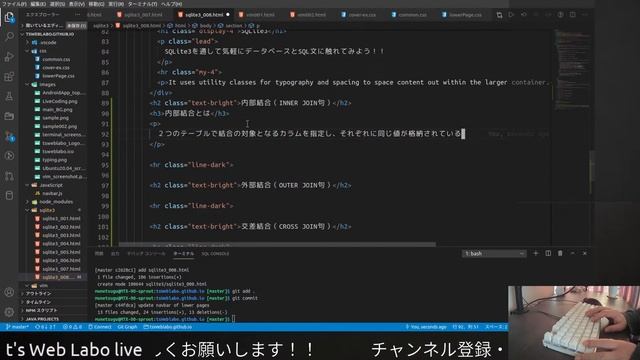Collapse the javascript folder

click(51, 185)
